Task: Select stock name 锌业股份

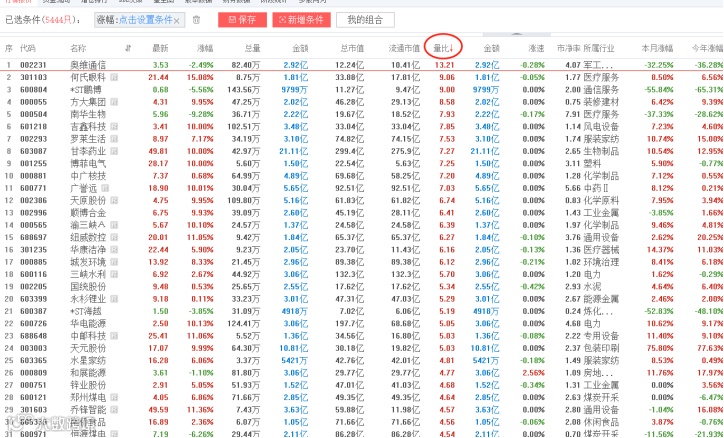Action: (x=88, y=385)
